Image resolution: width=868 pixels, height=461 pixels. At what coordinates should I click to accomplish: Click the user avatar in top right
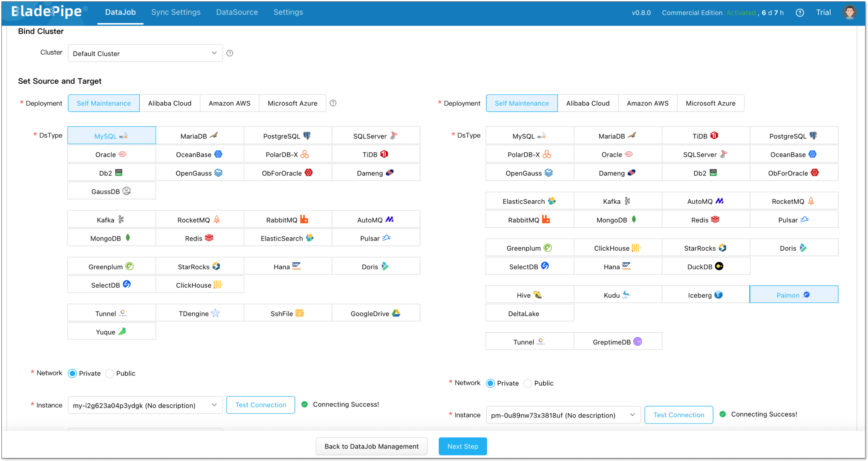pyautogui.click(x=849, y=13)
